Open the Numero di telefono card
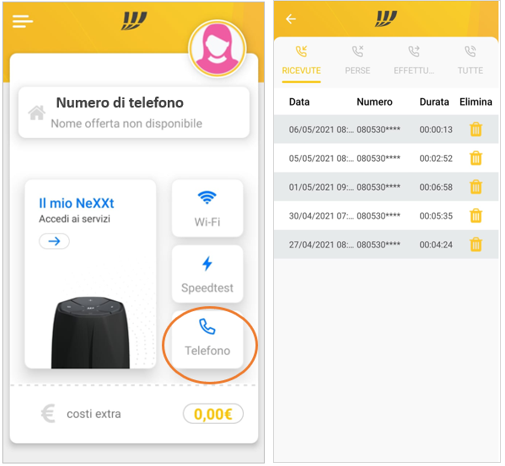The image size is (505, 466). 134,113
